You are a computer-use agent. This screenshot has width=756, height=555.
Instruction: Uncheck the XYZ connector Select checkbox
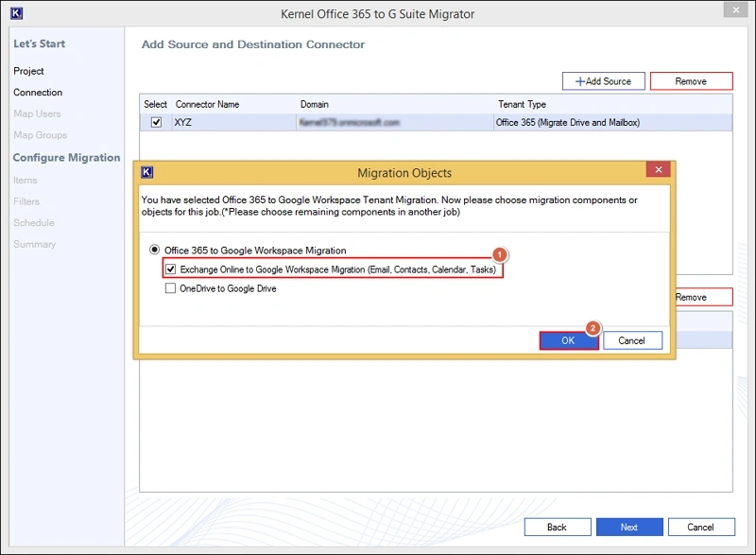pos(156,122)
